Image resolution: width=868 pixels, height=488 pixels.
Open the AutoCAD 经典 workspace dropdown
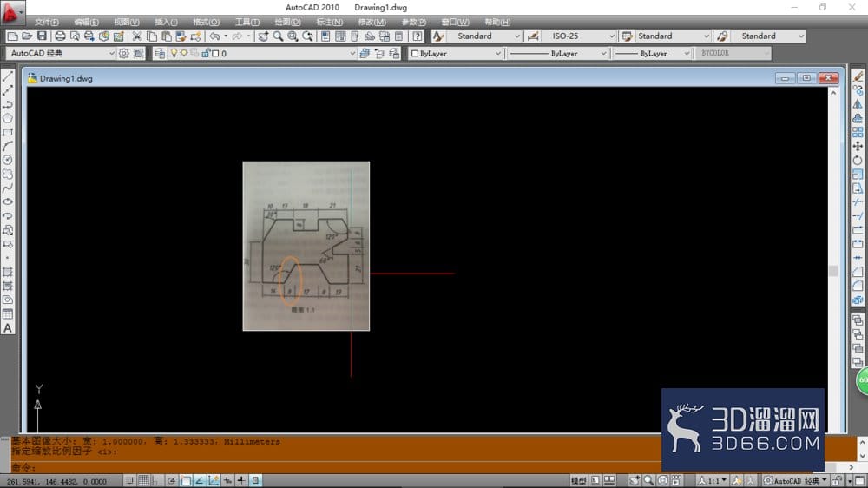[61, 53]
